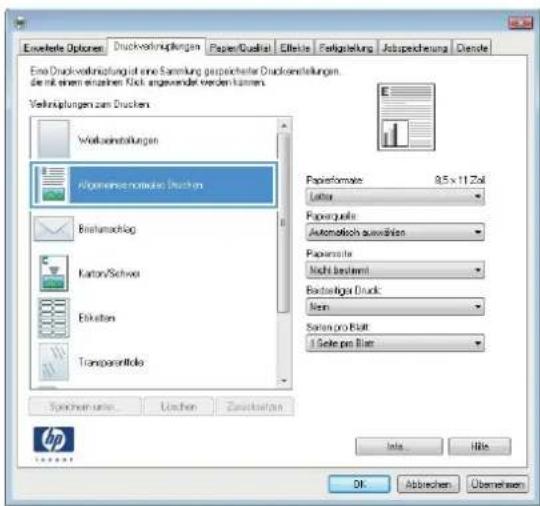
Task: Switch to the Druckverknüpfungen tab
Action: point(157,47)
